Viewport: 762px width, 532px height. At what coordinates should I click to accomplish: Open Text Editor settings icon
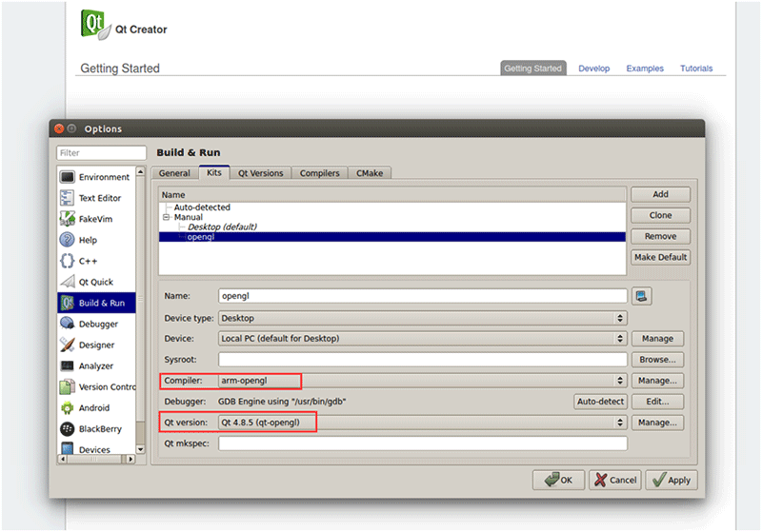pos(67,198)
